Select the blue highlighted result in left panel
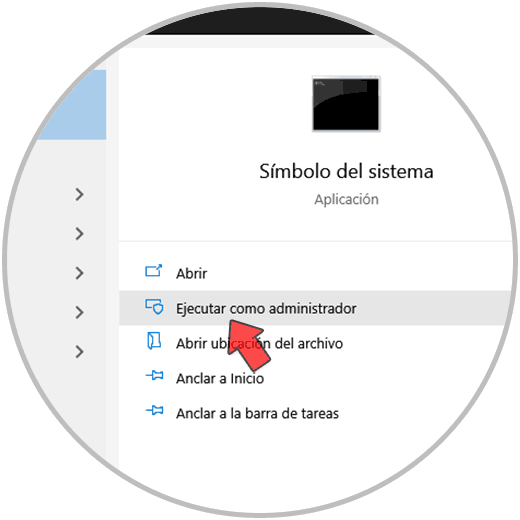Screen dimensions: 520x520 [72, 105]
